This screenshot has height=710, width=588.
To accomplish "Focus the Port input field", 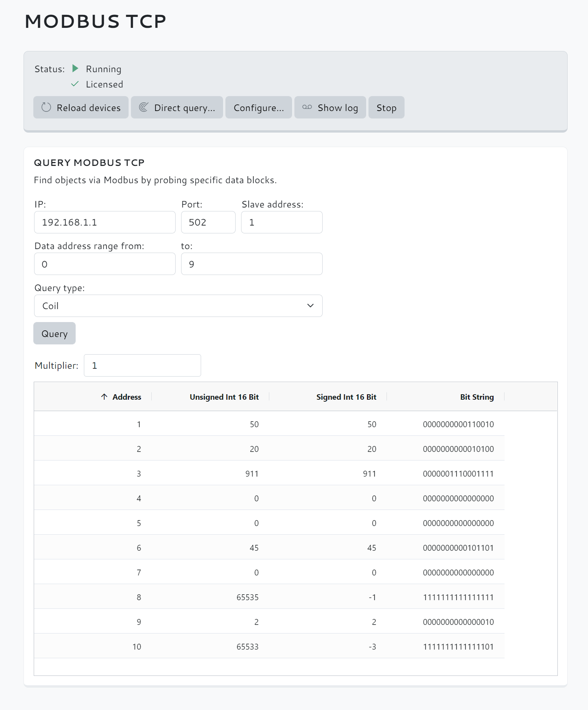I will [208, 222].
